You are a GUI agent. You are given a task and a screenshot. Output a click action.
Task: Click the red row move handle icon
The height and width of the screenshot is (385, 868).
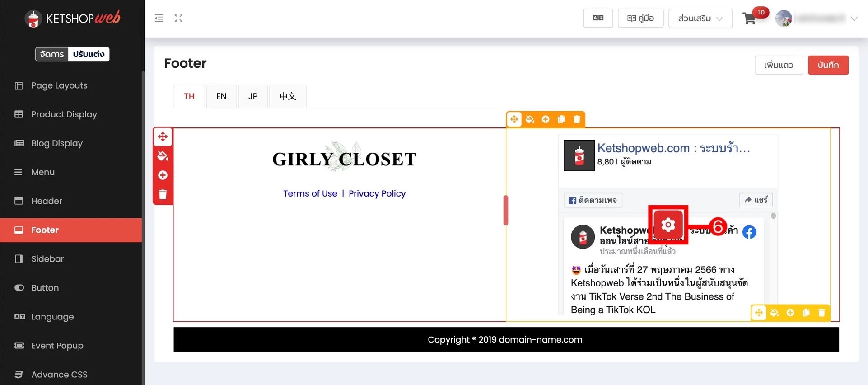(x=163, y=136)
